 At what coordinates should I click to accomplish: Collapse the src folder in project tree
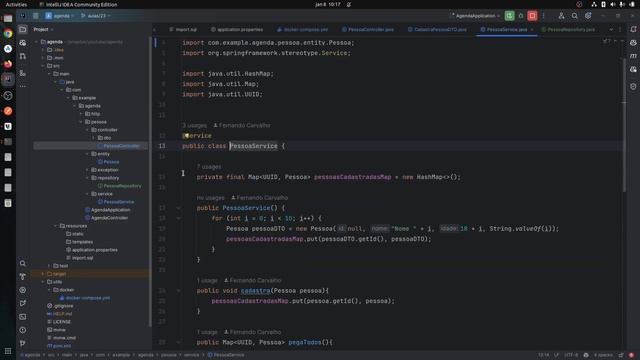(43, 66)
